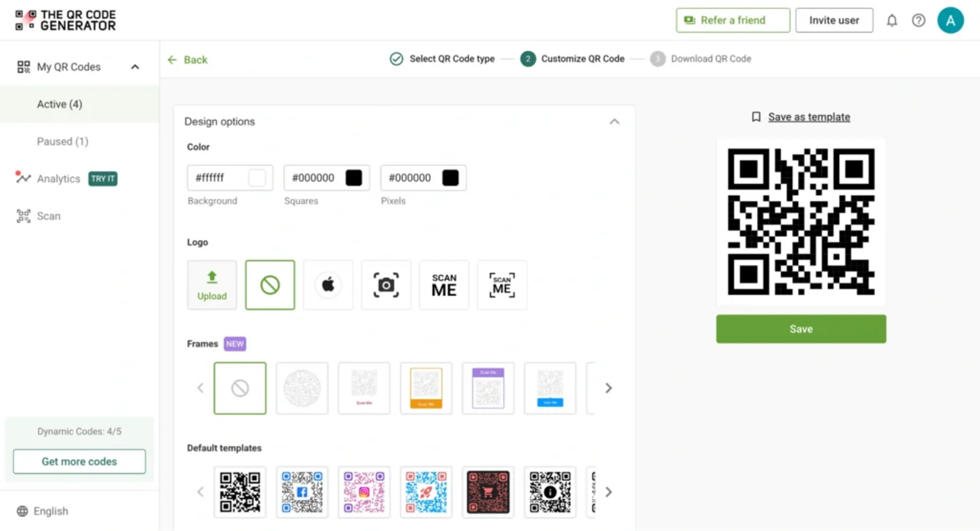Click the bookmark icon beside Save as template
980x531 pixels.
click(x=756, y=117)
